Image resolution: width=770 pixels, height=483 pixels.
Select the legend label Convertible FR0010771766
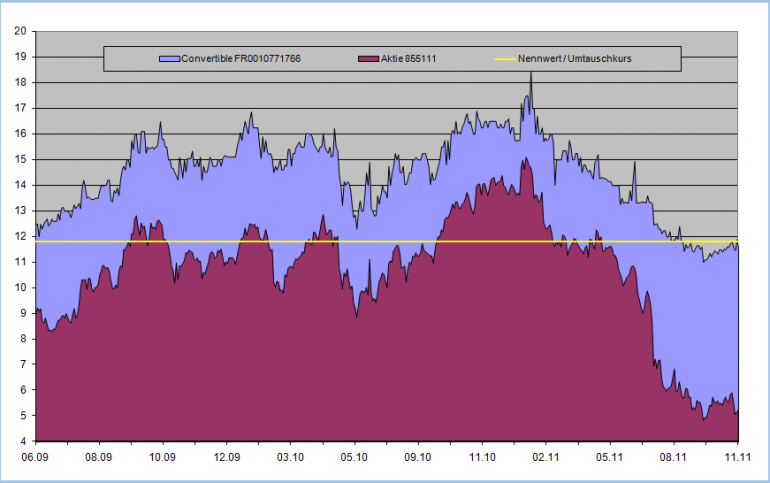[241, 59]
